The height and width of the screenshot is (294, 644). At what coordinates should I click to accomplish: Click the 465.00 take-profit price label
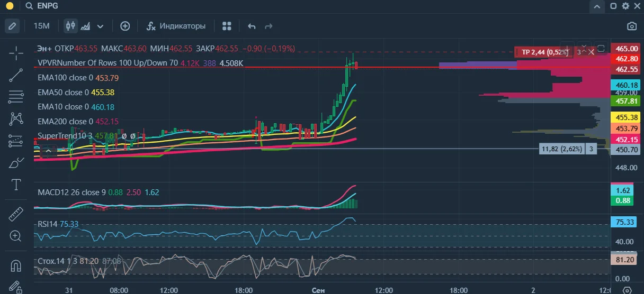[x=627, y=49]
